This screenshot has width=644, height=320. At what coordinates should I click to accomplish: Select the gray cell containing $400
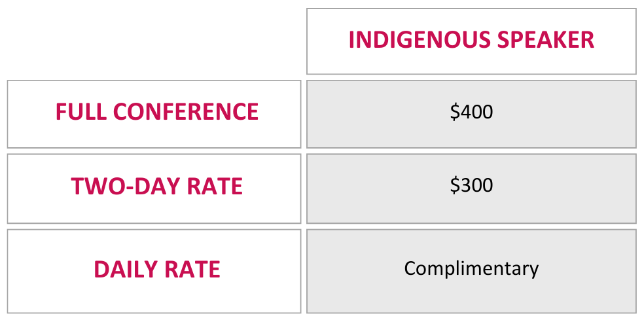coord(471,114)
